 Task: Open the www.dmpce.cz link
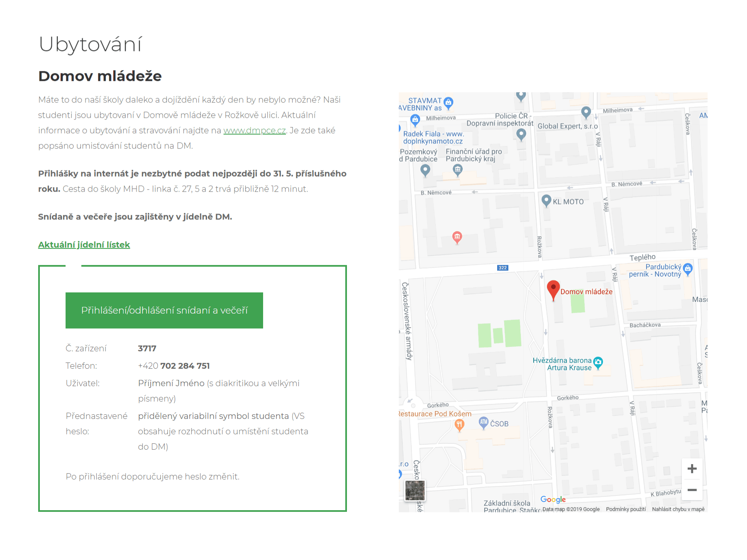pyautogui.click(x=254, y=131)
